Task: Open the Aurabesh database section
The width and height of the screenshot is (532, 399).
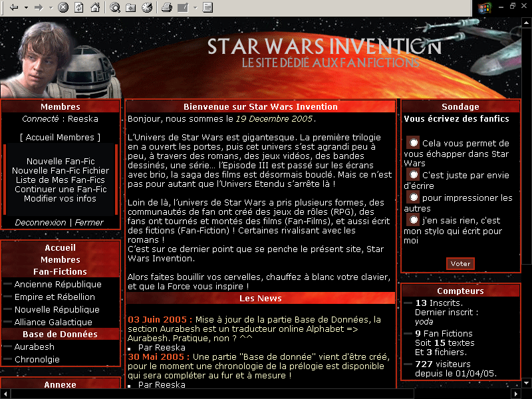Action: 35,346
